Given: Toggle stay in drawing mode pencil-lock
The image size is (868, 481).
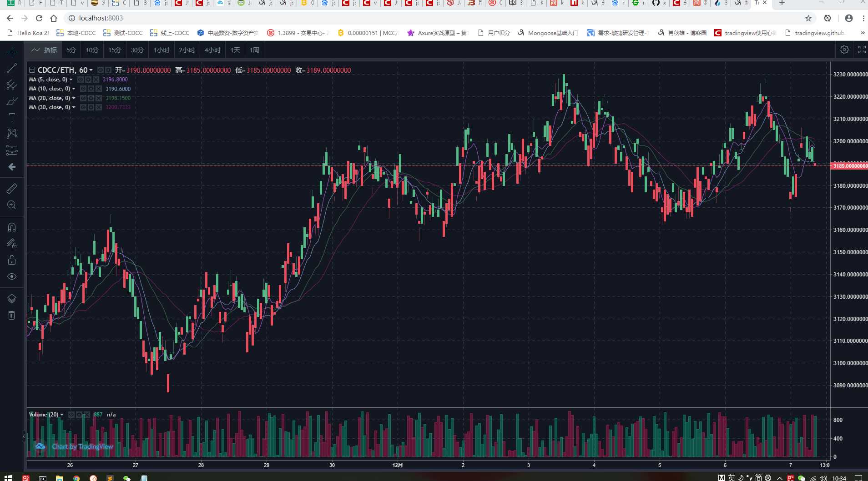Looking at the screenshot, I should pyautogui.click(x=12, y=243).
